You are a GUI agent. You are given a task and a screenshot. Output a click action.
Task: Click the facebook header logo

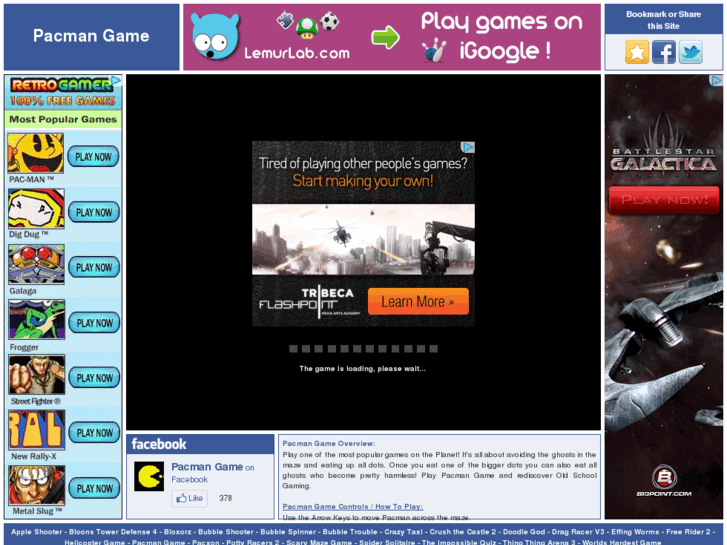point(159,444)
